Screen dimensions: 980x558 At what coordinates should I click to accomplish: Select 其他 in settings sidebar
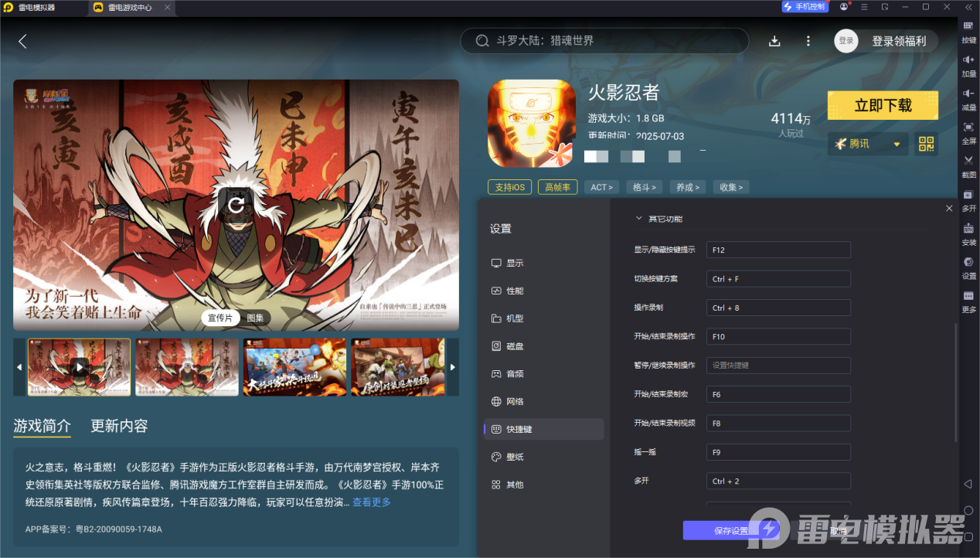543,485
